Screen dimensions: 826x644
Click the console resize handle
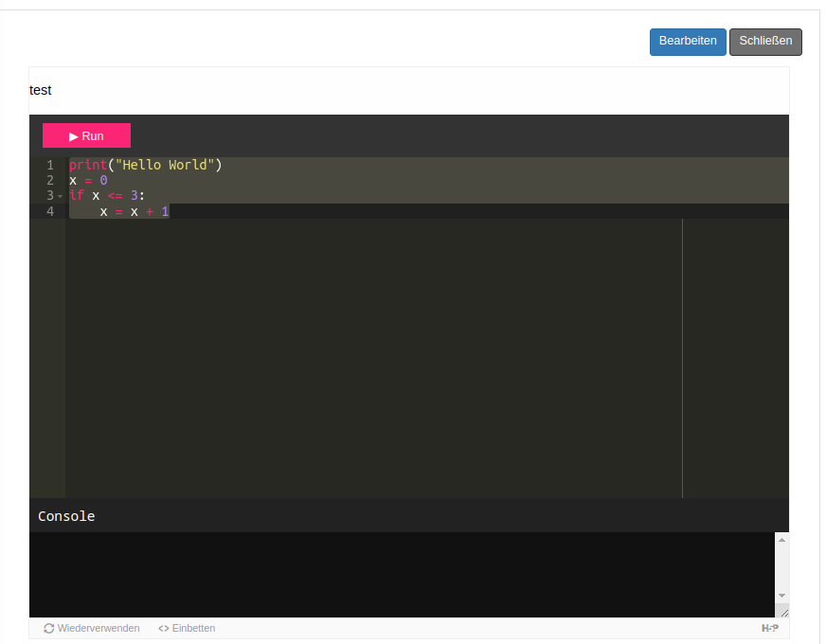pyautogui.click(x=782, y=612)
